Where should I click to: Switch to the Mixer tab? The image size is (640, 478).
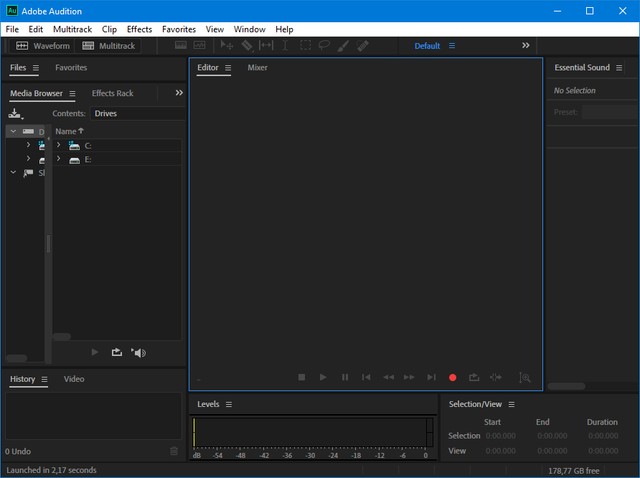pyautogui.click(x=257, y=68)
